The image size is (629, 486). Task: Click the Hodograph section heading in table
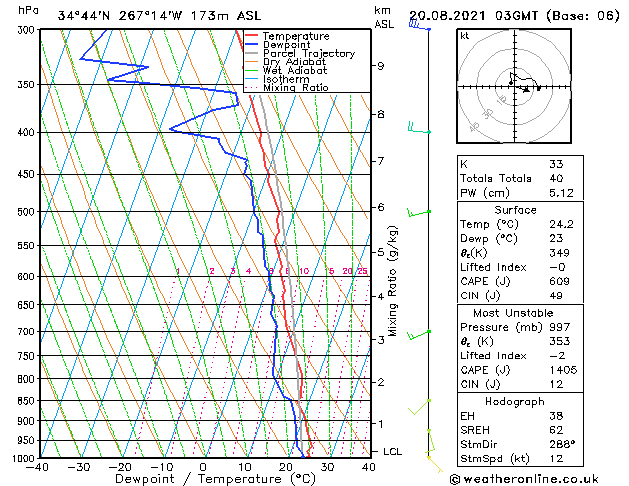[x=515, y=402]
